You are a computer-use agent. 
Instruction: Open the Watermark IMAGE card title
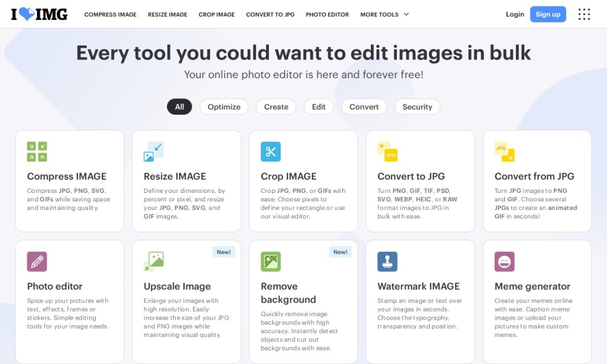click(418, 286)
